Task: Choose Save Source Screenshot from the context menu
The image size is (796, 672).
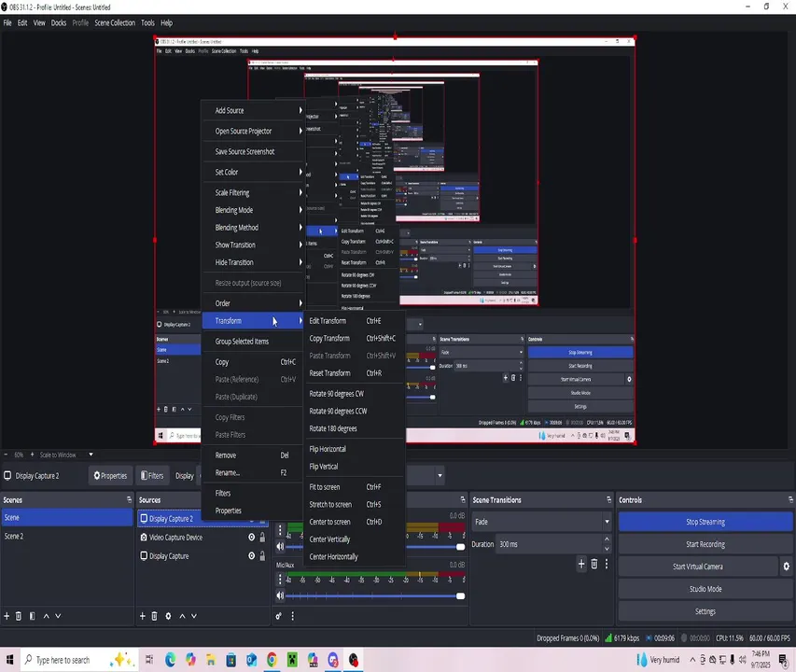Action: pos(253,152)
